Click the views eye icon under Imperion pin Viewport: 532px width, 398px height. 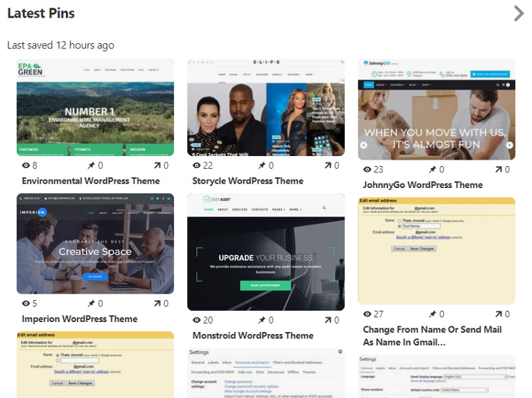point(26,304)
